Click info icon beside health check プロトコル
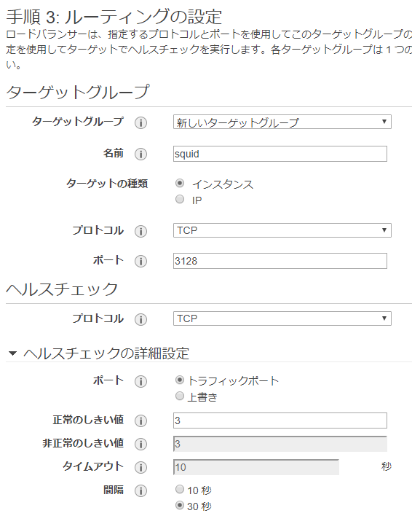The image size is (412, 532). pos(140,319)
